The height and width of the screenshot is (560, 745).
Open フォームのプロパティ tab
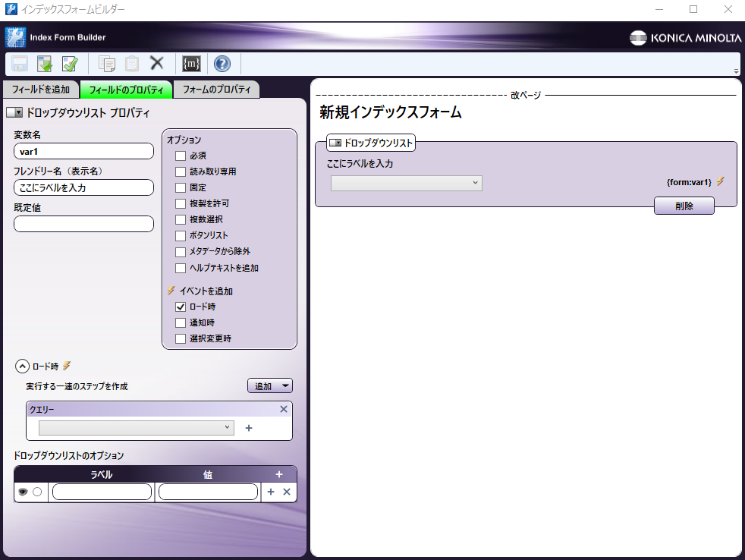[x=217, y=90]
